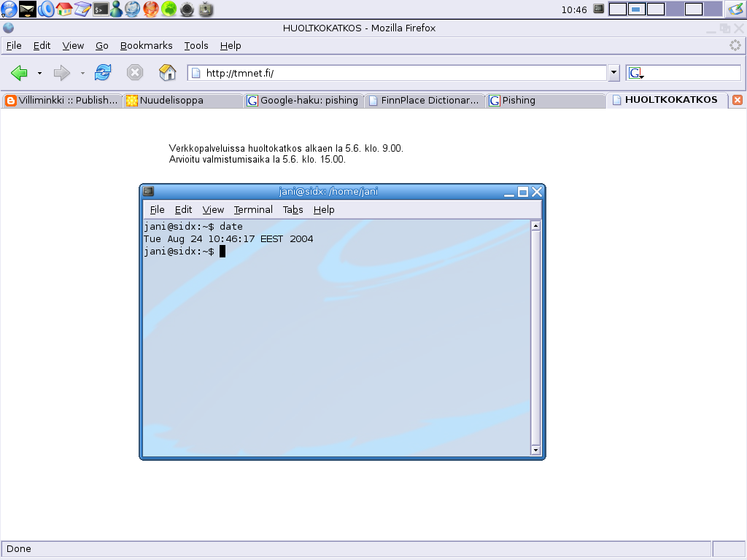Click the Google search engine icon

click(x=635, y=73)
